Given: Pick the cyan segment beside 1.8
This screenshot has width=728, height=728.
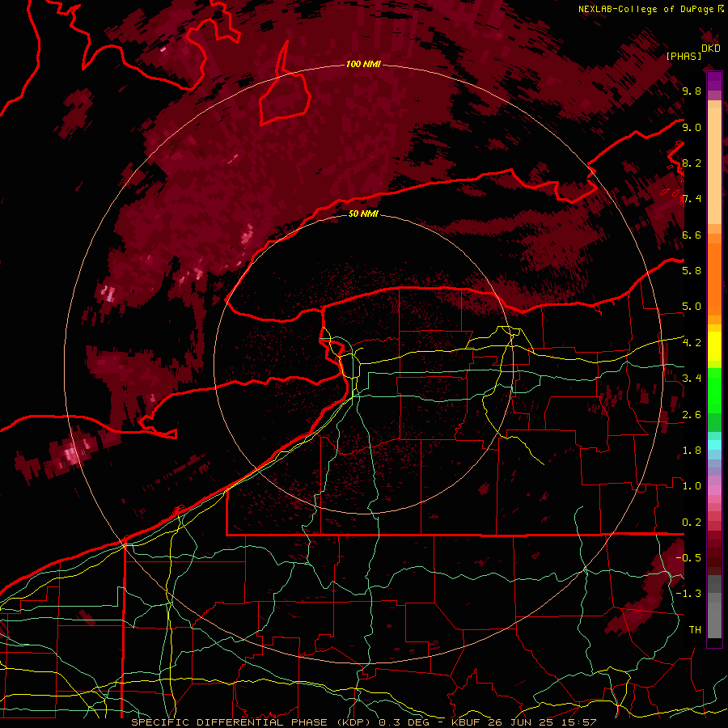Looking at the screenshot, I should 714,445.
